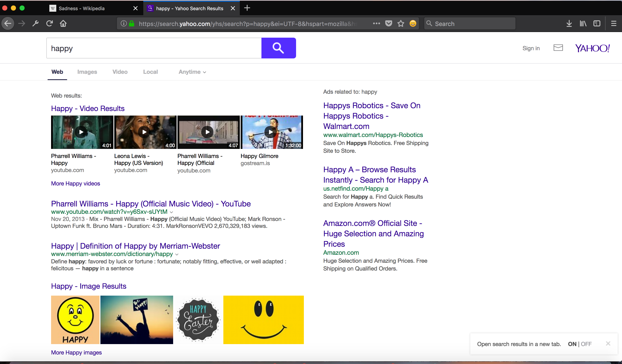Open the Yahoo Mail envelope icon
Viewport: 622px width, 364px height.
pyautogui.click(x=558, y=48)
